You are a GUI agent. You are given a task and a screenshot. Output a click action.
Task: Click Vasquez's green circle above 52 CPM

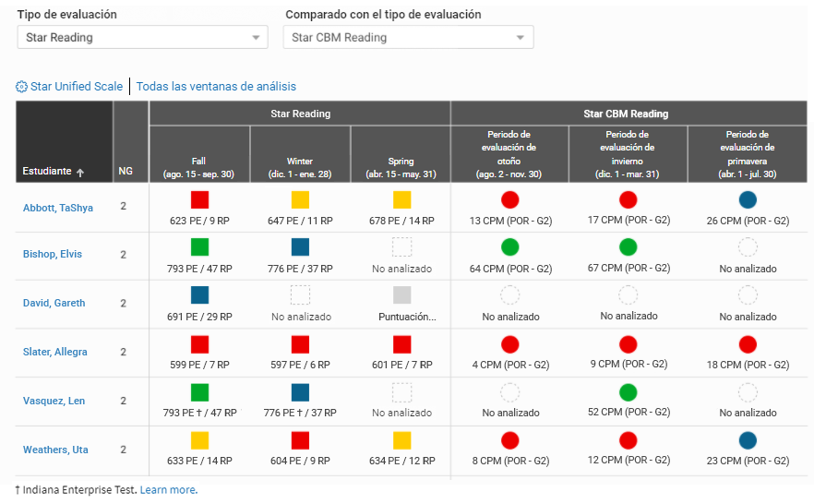tap(628, 392)
